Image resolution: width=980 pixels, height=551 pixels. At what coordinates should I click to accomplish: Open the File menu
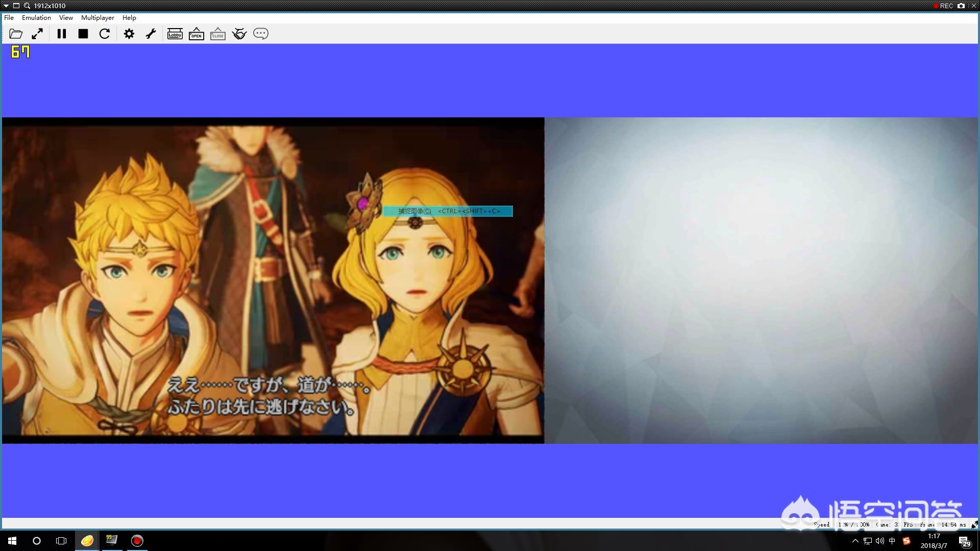(x=9, y=17)
